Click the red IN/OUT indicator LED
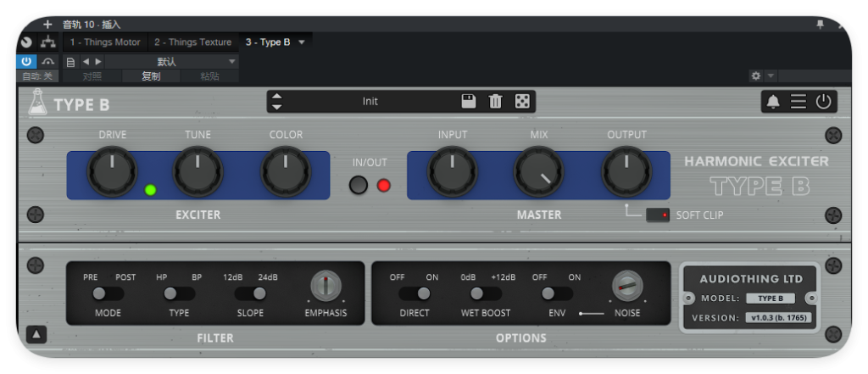This screenshot has width=868, height=374. tap(384, 186)
